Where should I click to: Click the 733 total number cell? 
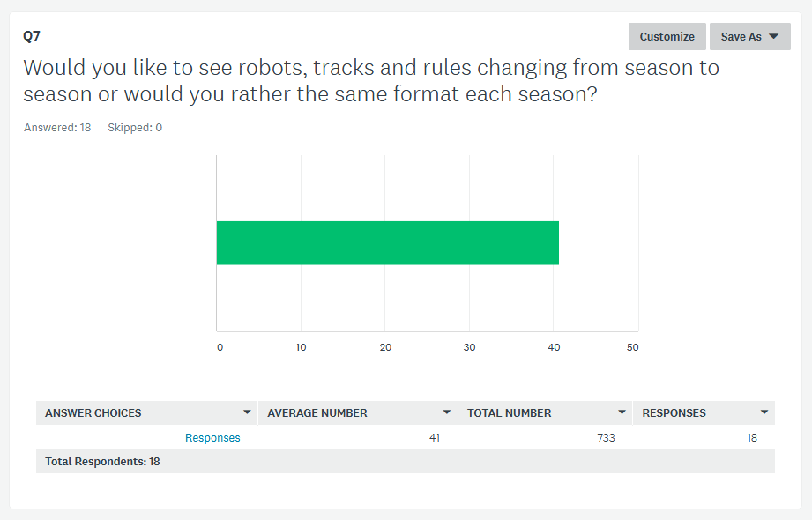(606, 438)
